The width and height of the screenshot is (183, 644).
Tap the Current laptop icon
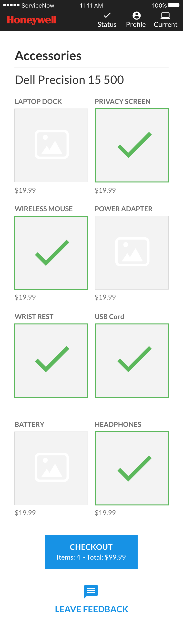(x=165, y=16)
